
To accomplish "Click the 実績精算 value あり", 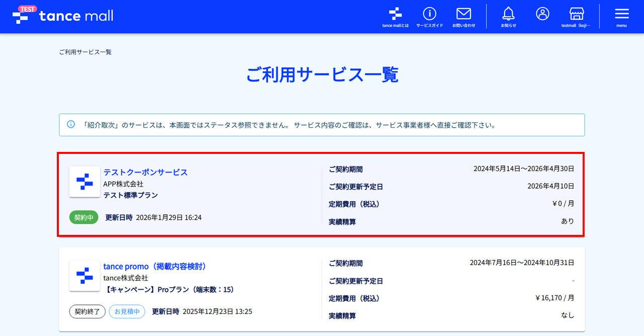I will [568, 221].
